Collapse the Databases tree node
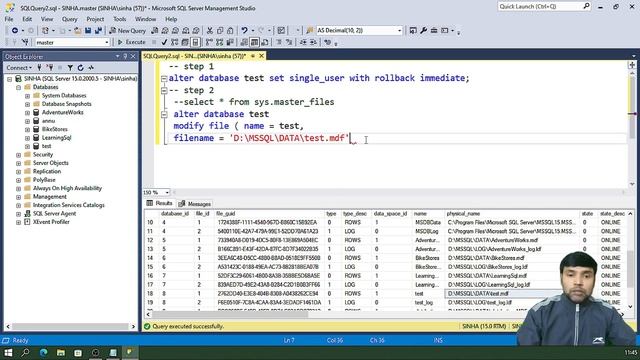 pos(19,87)
